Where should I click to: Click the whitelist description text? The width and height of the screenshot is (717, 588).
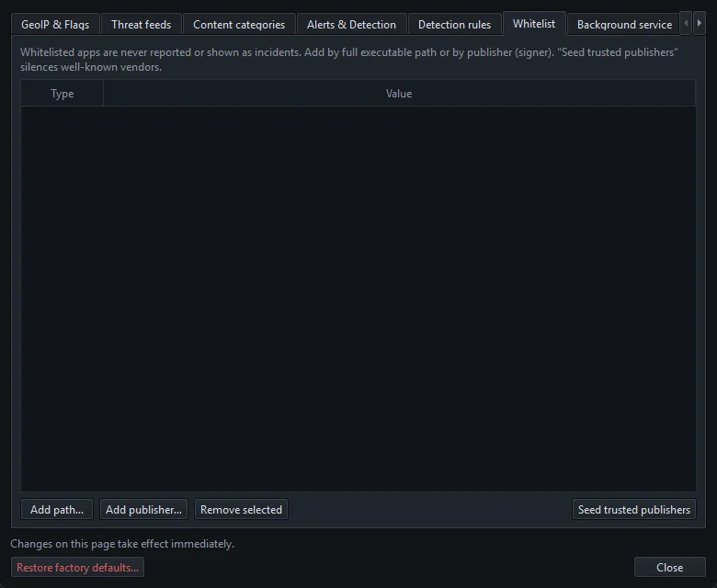point(349,60)
